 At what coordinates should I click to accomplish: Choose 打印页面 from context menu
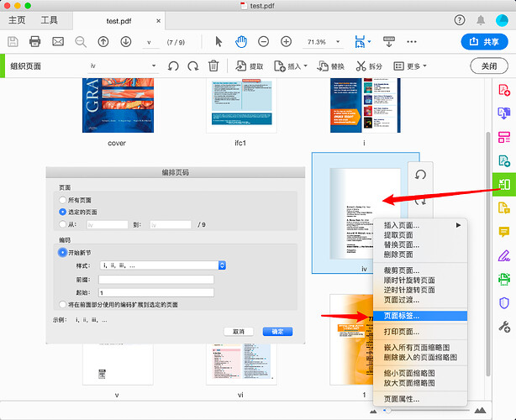point(401,332)
